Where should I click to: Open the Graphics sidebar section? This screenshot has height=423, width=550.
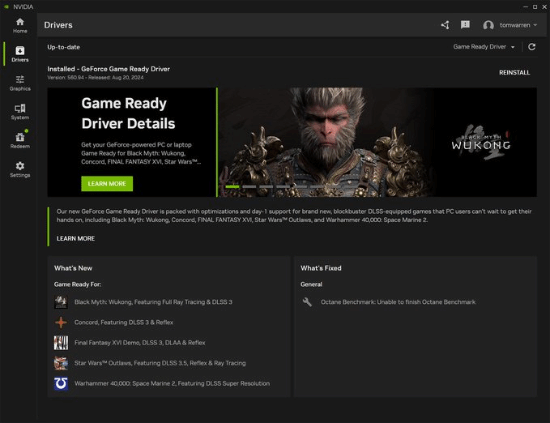click(x=20, y=83)
